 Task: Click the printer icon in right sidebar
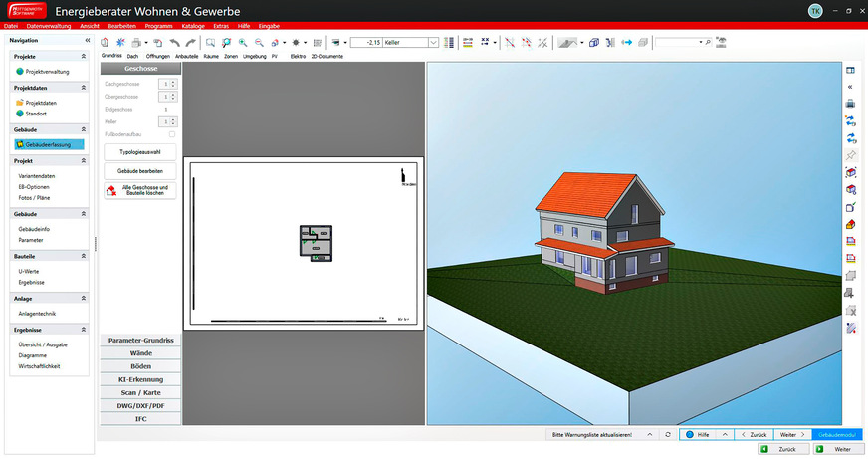(850, 104)
